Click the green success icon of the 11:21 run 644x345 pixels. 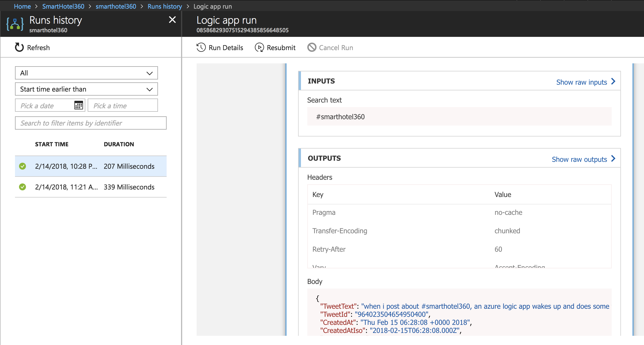(x=22, y=187)
